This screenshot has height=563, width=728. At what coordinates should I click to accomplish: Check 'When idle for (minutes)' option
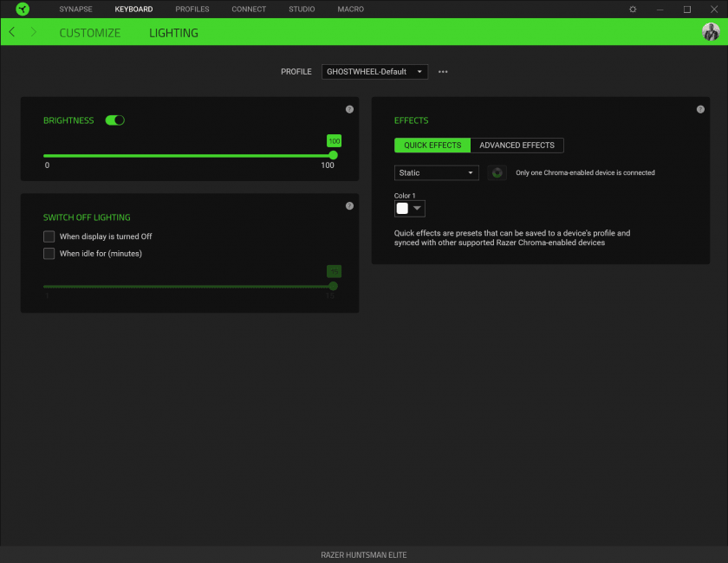pyautogui.click(x=49, y=254)
